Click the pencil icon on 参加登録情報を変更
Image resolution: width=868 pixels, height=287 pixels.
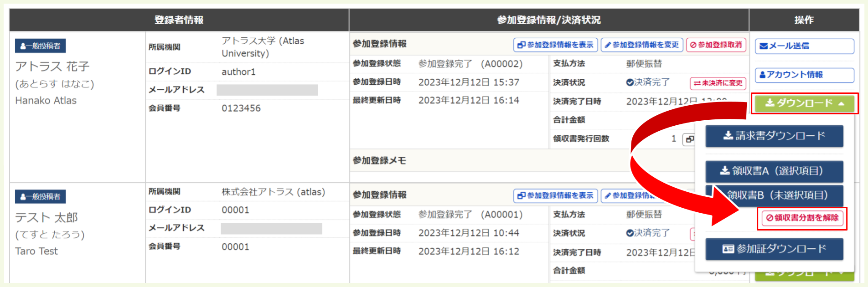[608, 45]
